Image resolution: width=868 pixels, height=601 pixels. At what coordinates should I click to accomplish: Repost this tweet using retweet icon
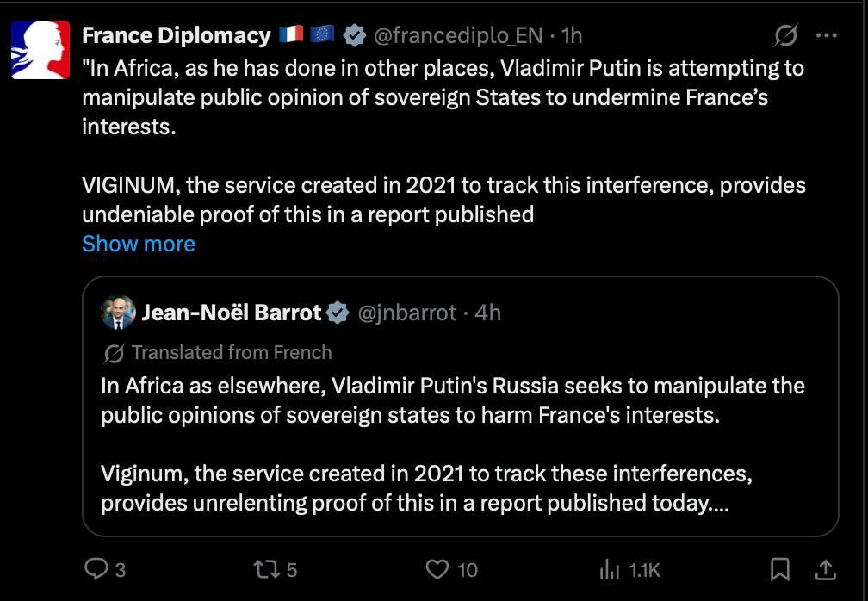click(266, 569)
